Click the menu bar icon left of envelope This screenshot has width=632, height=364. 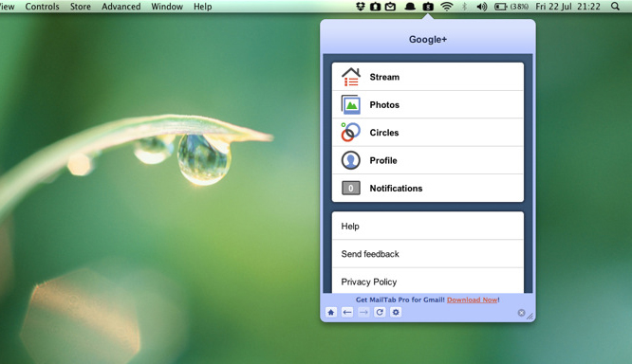click(x=375, y=7)
